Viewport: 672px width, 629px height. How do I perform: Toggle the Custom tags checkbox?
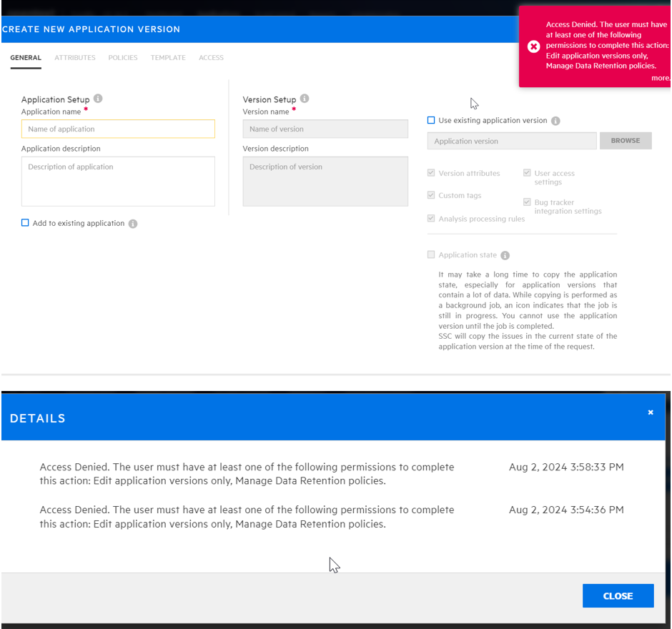click(x=431, y=195)
